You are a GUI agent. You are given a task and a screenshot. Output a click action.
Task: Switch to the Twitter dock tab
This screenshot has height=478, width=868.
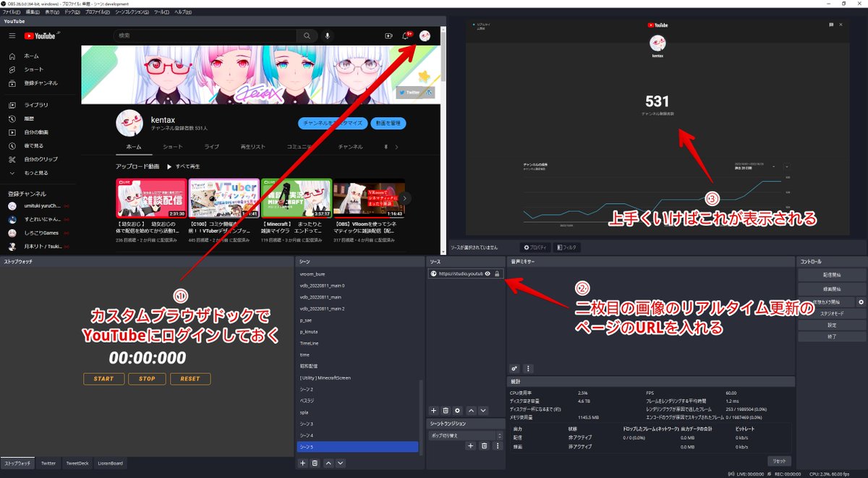(48, 463)
